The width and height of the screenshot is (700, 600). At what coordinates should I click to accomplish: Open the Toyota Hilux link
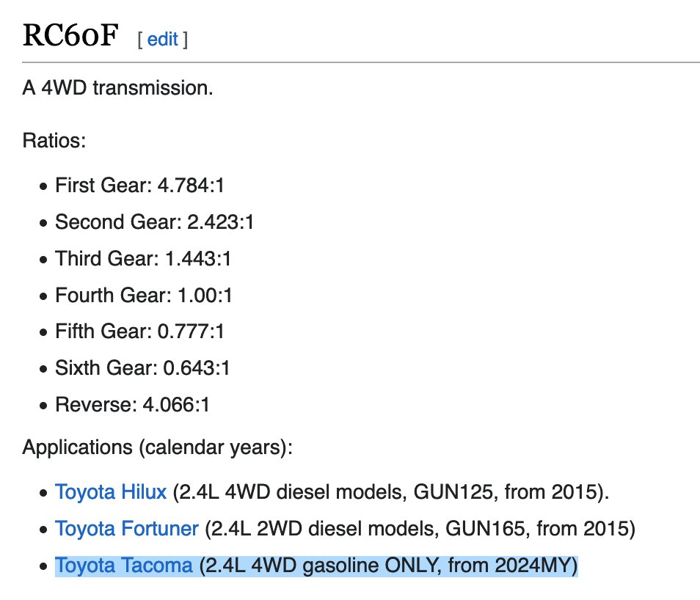tap(111, 491)
